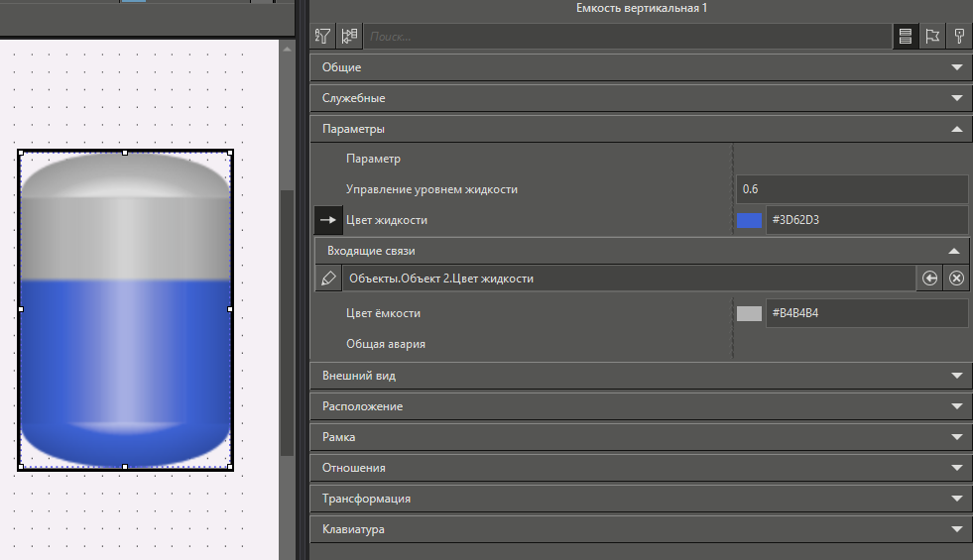Collapse the Входящие связи panel
Screen dimensions: 973x560
[953, 252]
